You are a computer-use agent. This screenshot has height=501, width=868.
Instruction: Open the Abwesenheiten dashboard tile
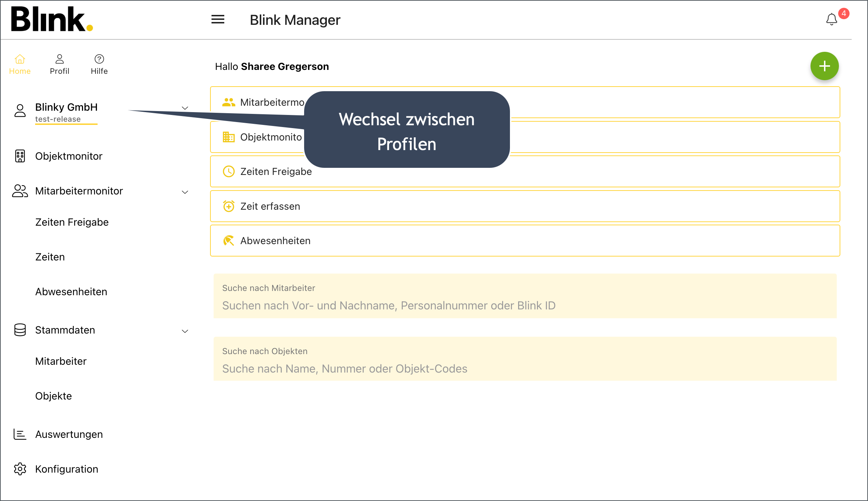coord(524,241)
